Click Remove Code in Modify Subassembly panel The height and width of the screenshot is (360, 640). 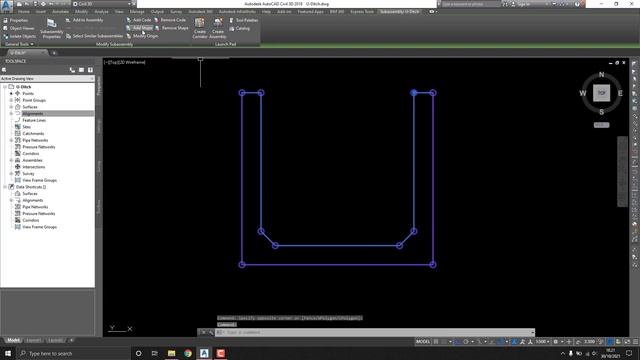pos(170,20)
